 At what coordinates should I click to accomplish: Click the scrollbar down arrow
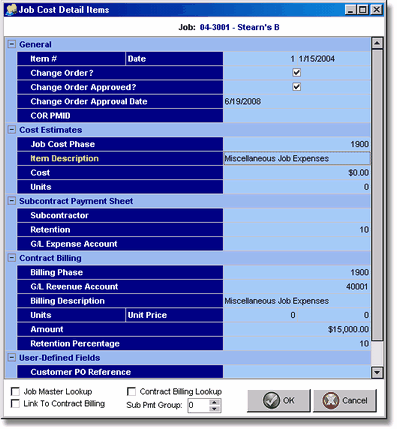[x=377, y=372]
